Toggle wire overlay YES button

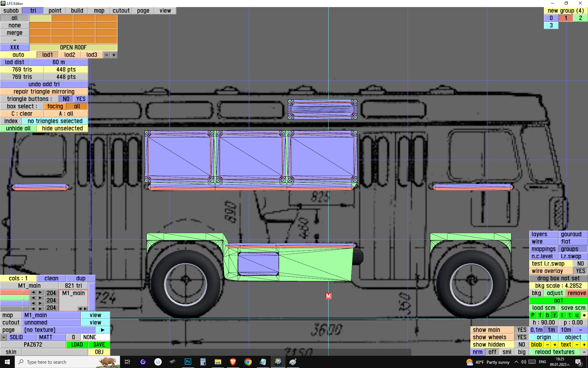coord(580,271)
